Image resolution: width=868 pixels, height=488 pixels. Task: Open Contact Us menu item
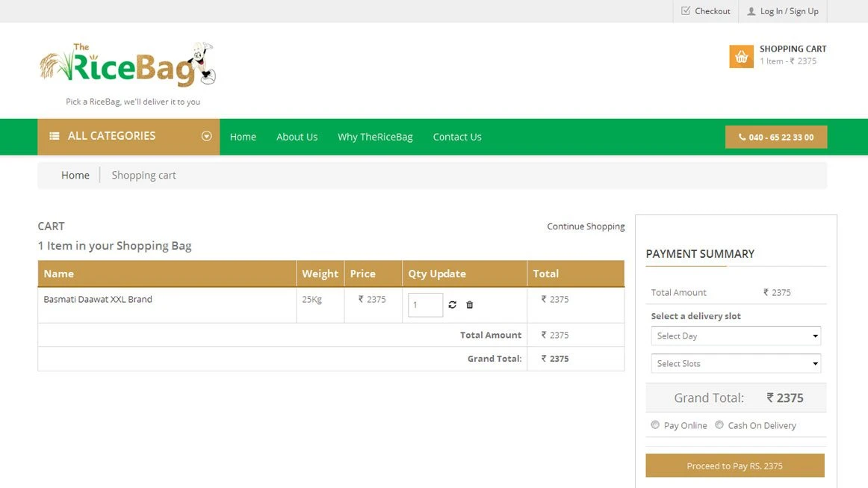coord(457,137)
